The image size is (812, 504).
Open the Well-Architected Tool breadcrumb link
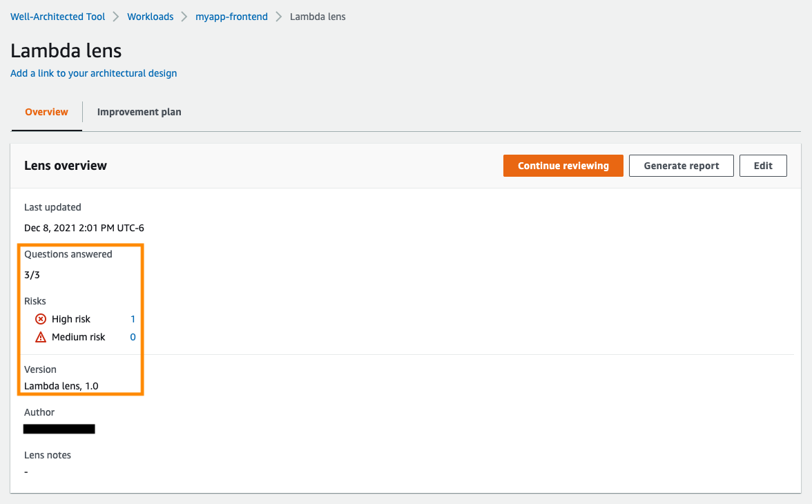(x=57, y=17)
